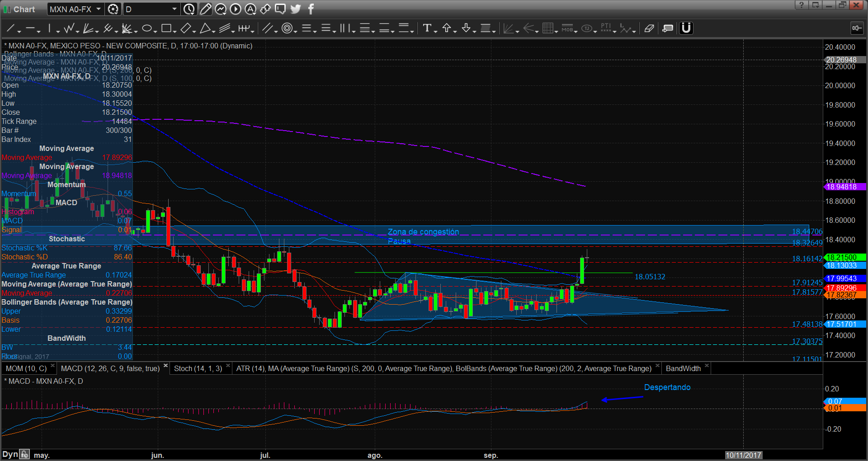Open the TJ ellipse tool

click(x=587, y=28)
